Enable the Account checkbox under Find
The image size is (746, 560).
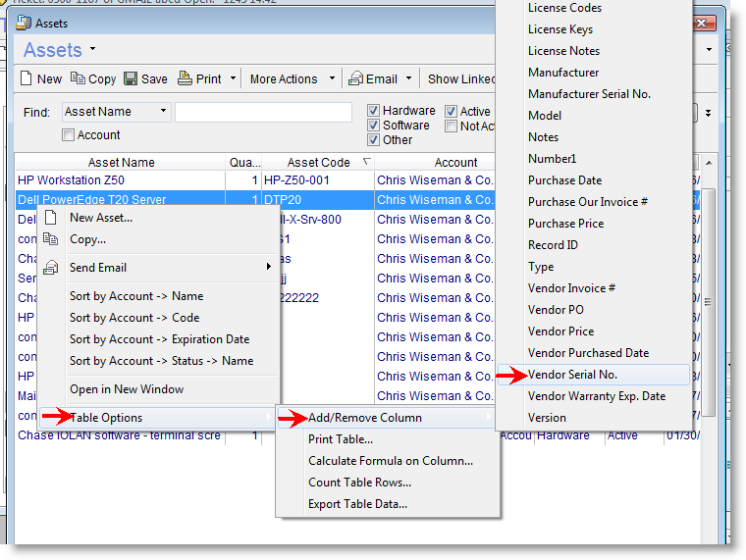[69, 135]
